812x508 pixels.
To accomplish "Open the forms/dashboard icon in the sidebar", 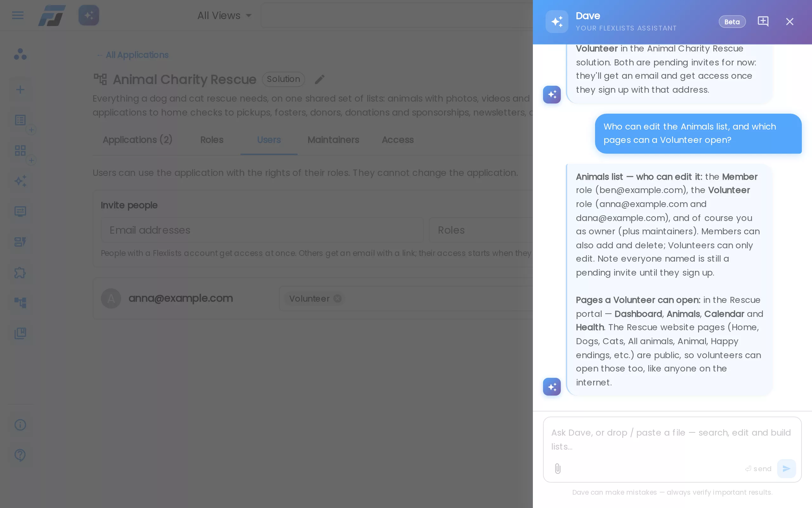I will pyautogui.click(x=20, y=242).
